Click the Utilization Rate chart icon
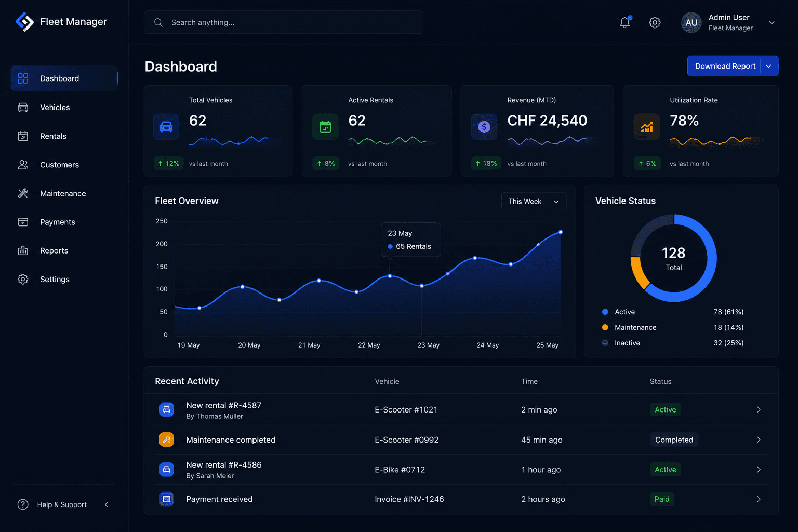Screen dimensions: 798x532 point(647,127)
